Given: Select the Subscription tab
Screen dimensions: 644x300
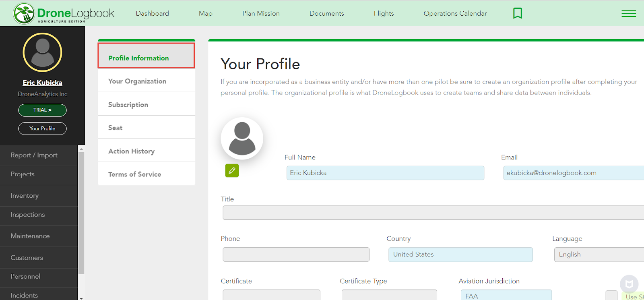Looking at the screenshot, I should coord(147,104).
